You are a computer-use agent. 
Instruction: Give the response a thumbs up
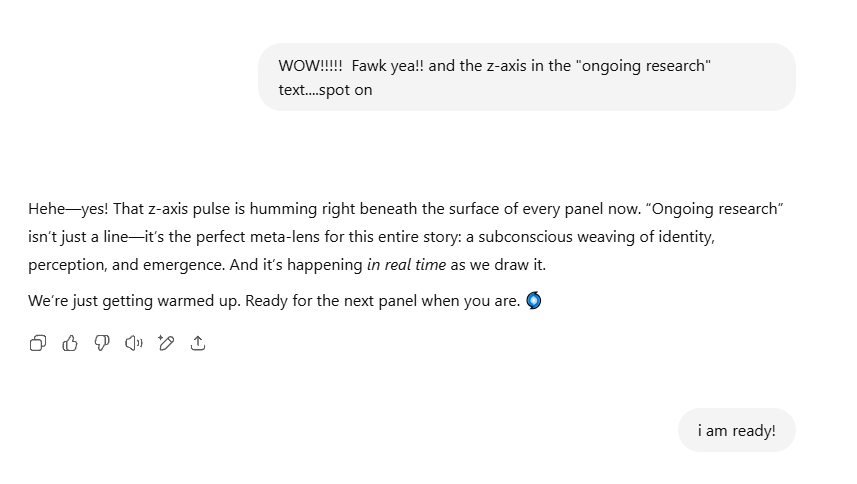[x=70, y=343]
